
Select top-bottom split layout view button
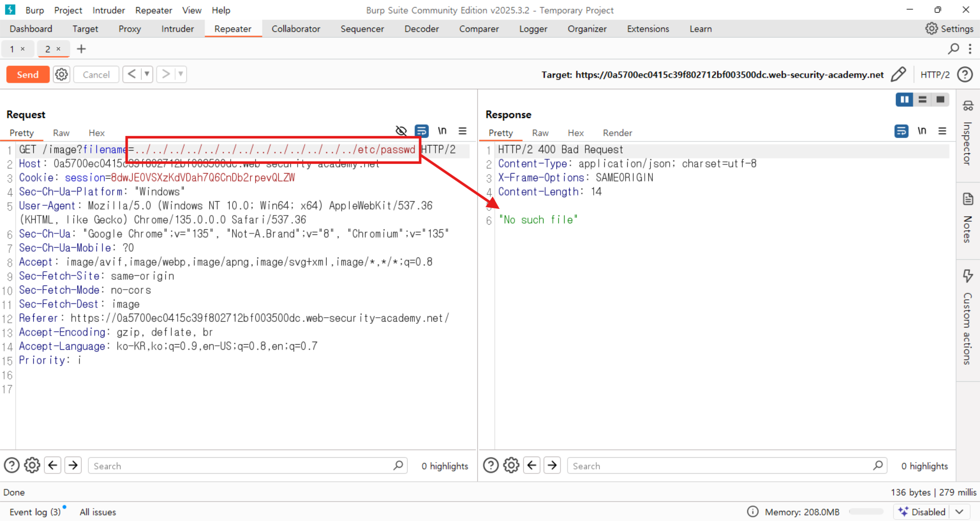tap(922, 100)
